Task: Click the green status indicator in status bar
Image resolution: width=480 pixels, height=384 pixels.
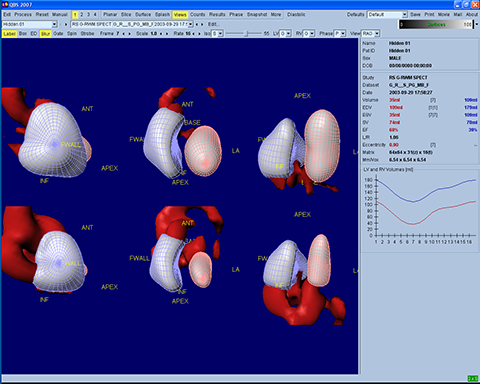Action: click(x=473, y=378)
